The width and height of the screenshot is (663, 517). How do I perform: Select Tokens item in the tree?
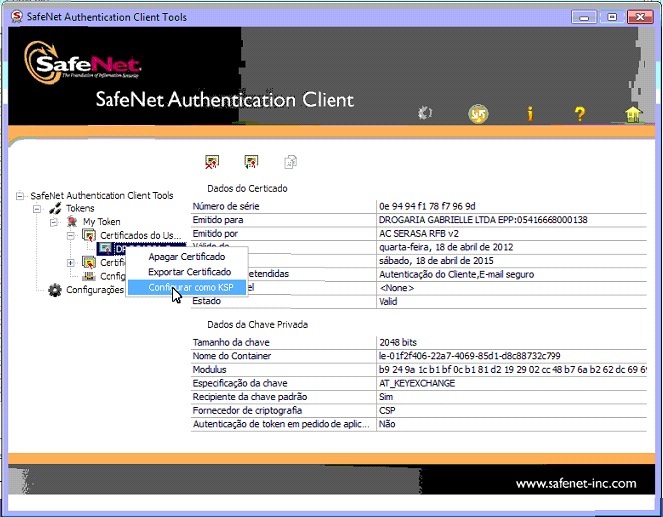(x=80, y=209)
